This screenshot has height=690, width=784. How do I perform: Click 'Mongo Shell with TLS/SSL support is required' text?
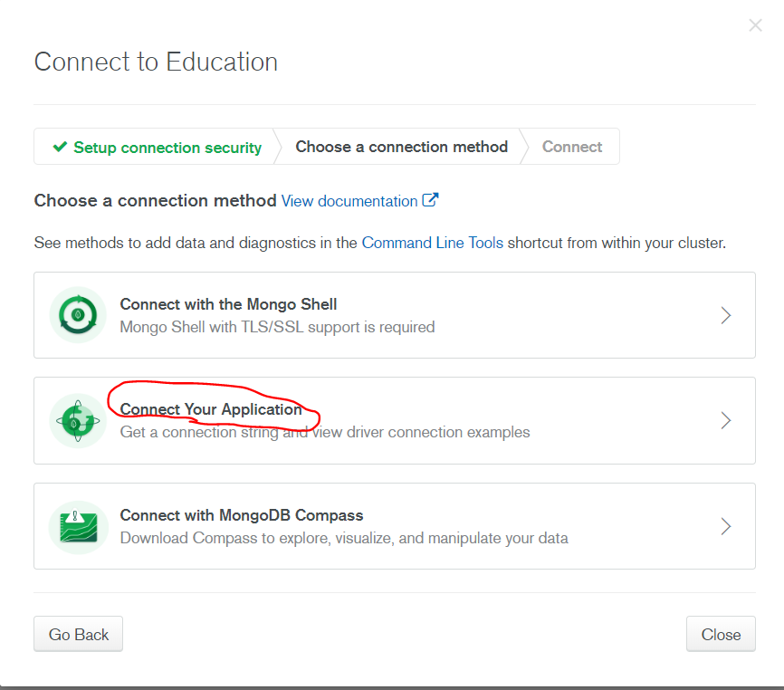click(x=278, y=327)
